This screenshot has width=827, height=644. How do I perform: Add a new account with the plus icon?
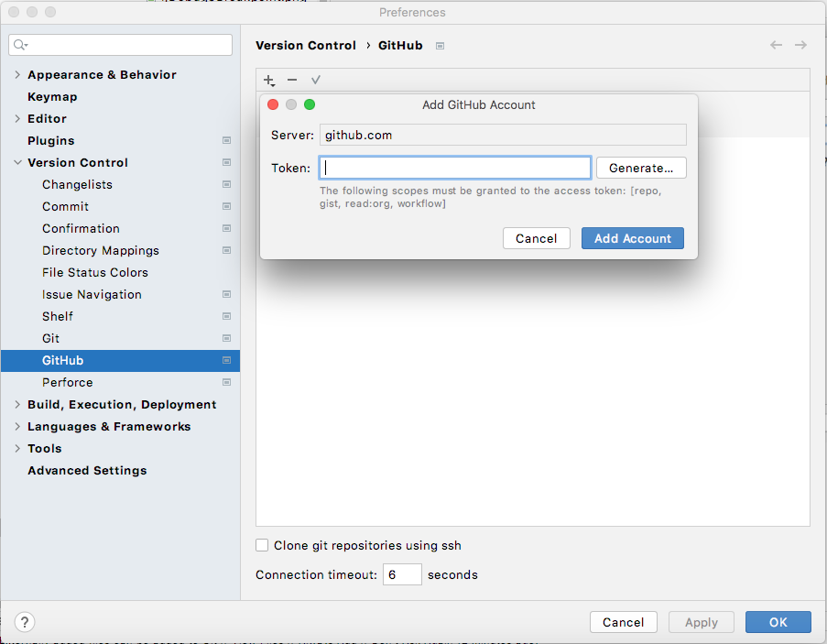[268, 80]
